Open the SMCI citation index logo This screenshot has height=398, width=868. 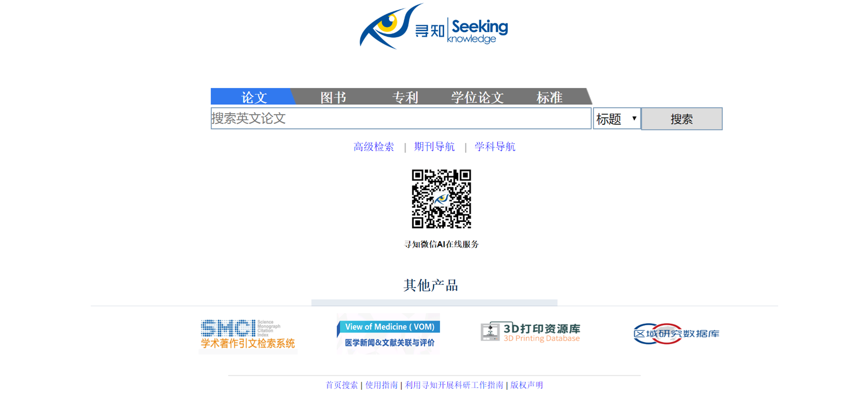click(x=248, y=334)
